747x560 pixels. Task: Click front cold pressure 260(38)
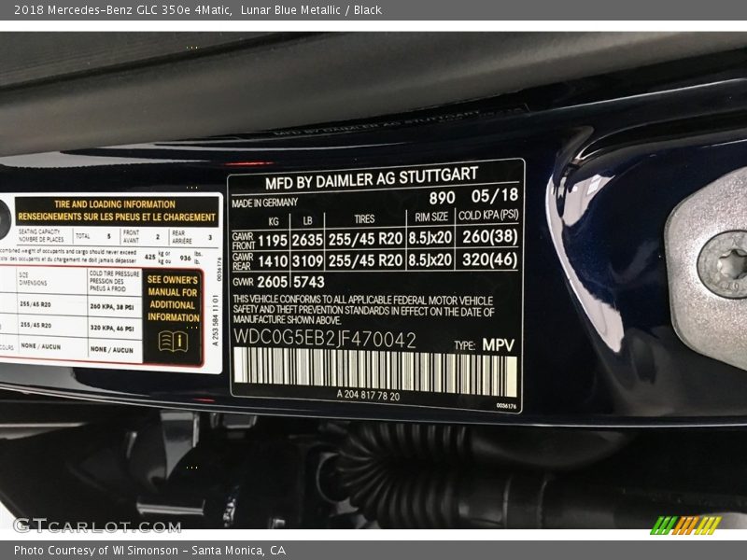point(489,236)
